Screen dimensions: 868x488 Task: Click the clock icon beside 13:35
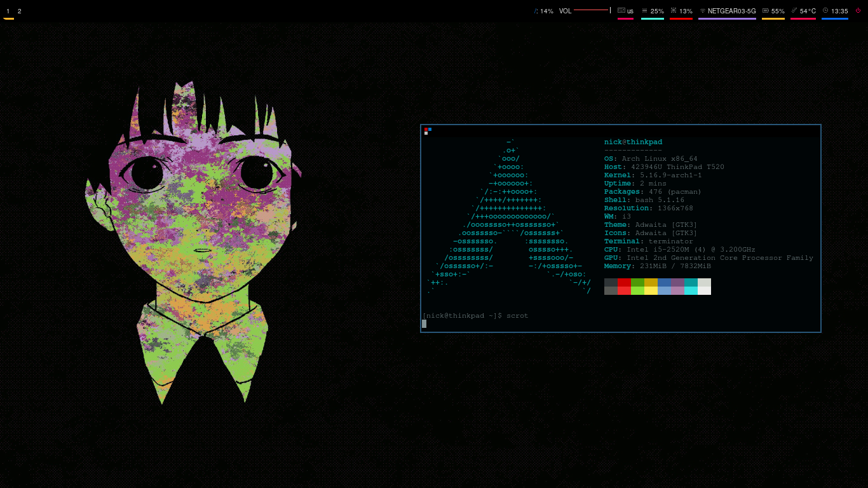click(825, 11)
